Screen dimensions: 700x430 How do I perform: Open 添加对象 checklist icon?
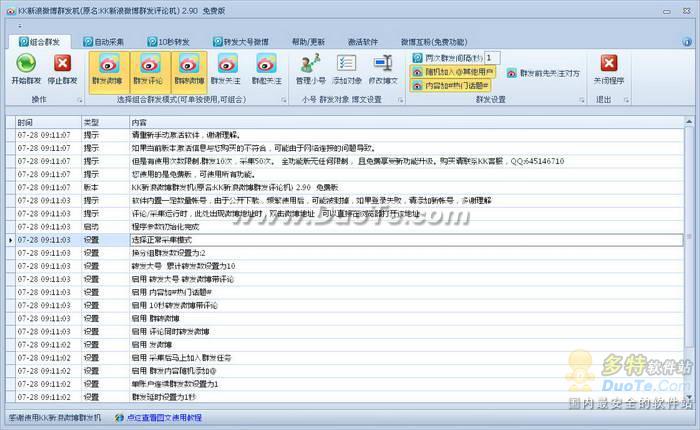click(346, 63)
